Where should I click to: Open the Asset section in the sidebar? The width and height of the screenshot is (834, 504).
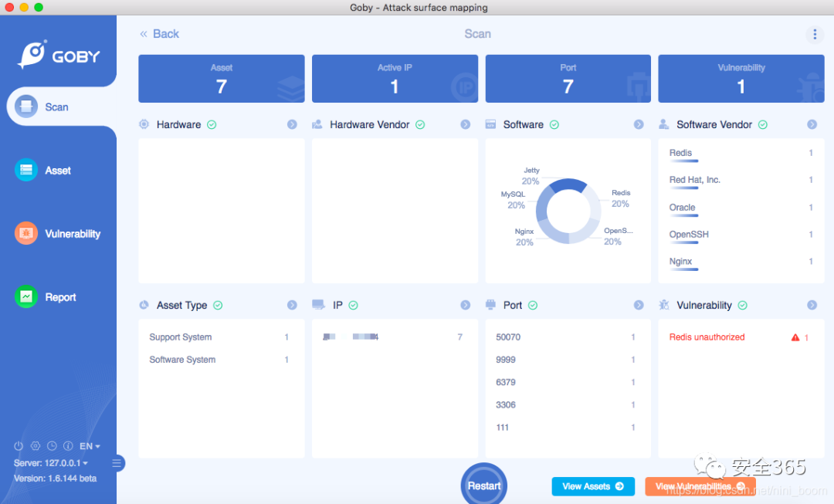pyautogui.click(x=42, y=170)
